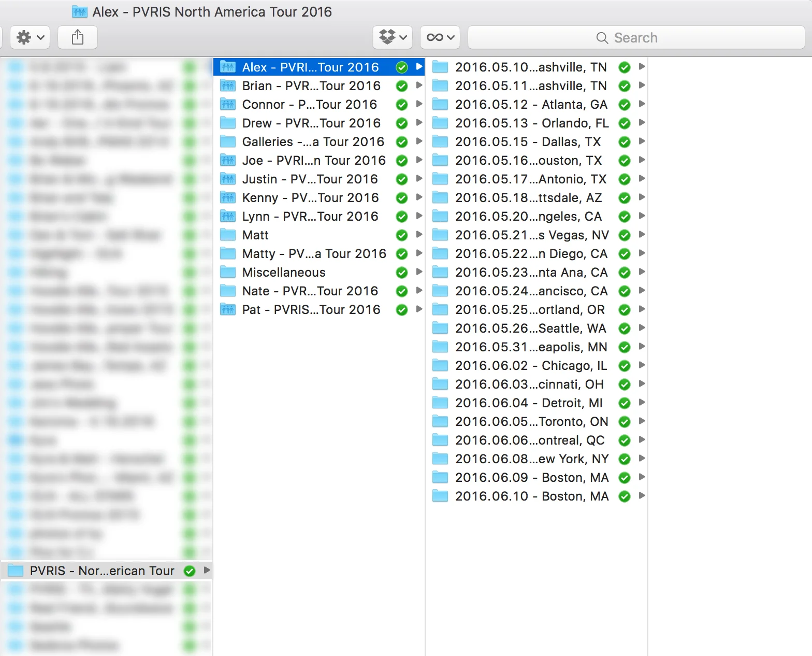Click the Justin shared folder icon
812x656 pixels.
pos(228,179)
